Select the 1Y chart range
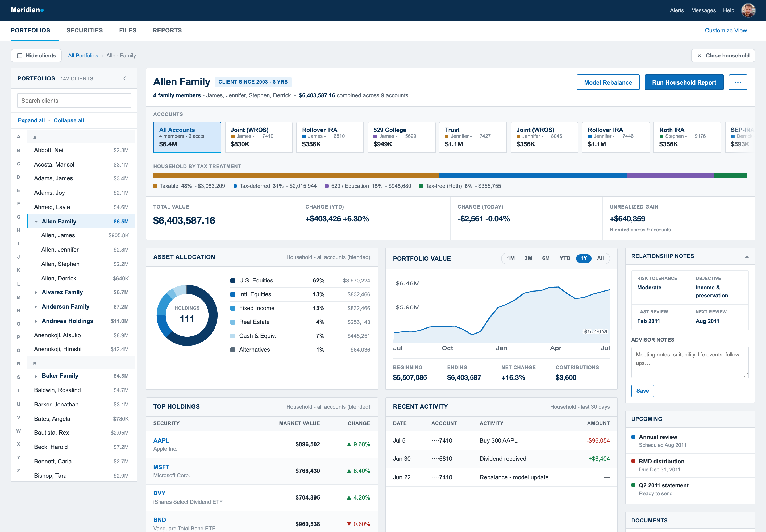Viewport: 766px width, 532px height. click(x=583, y=258)
